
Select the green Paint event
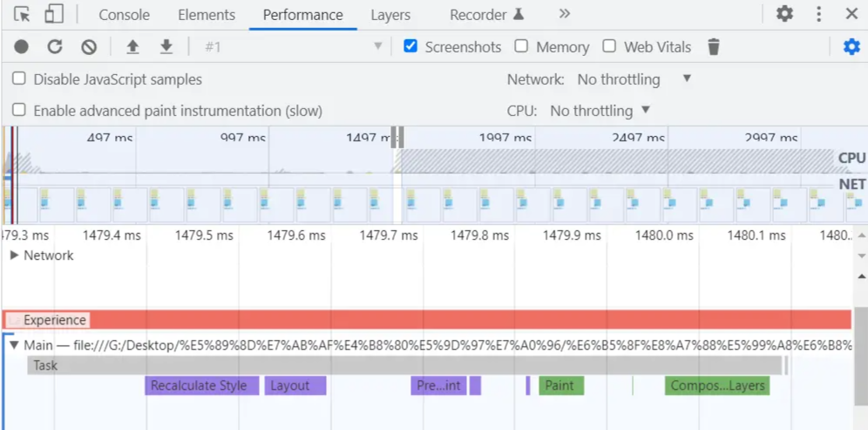(561, 386)
